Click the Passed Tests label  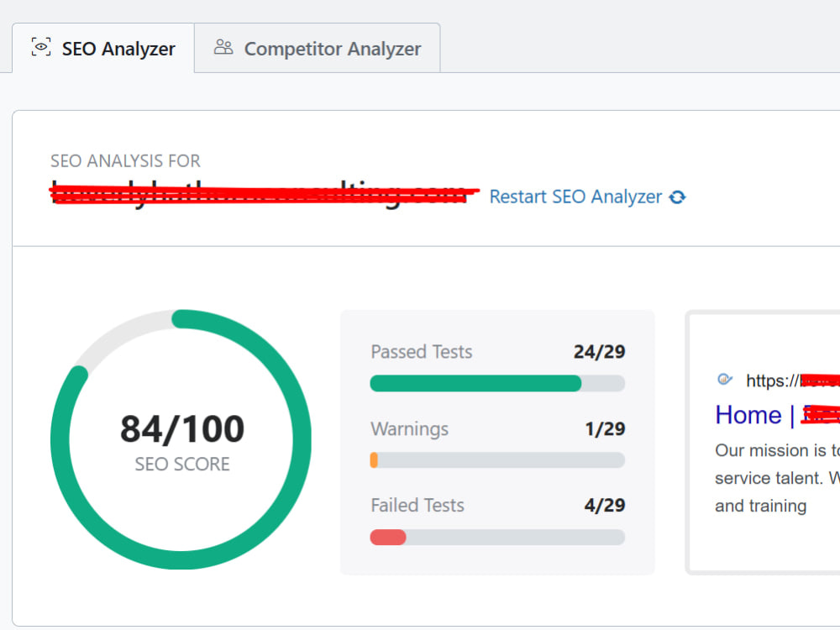(x=422, y=352)
